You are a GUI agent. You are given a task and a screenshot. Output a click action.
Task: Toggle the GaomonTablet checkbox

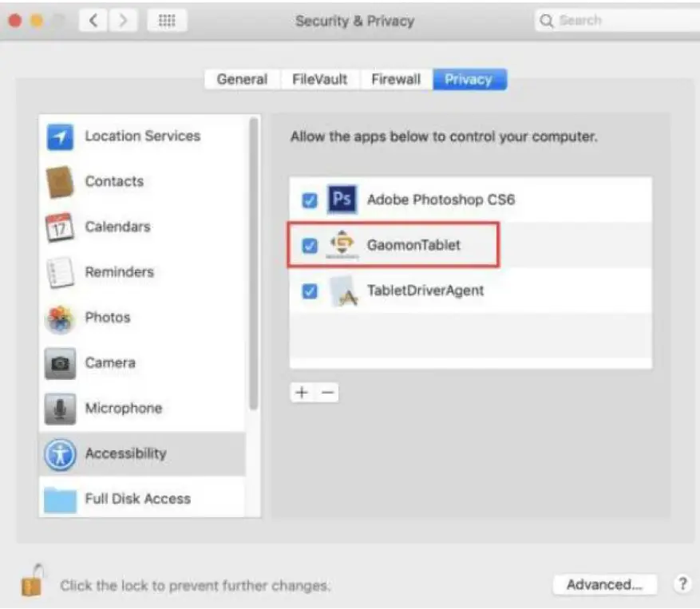tap(310, 246)
